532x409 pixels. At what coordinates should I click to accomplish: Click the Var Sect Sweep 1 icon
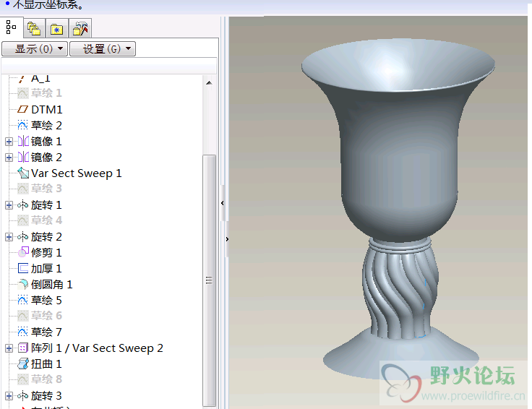[x=23, y=173]
